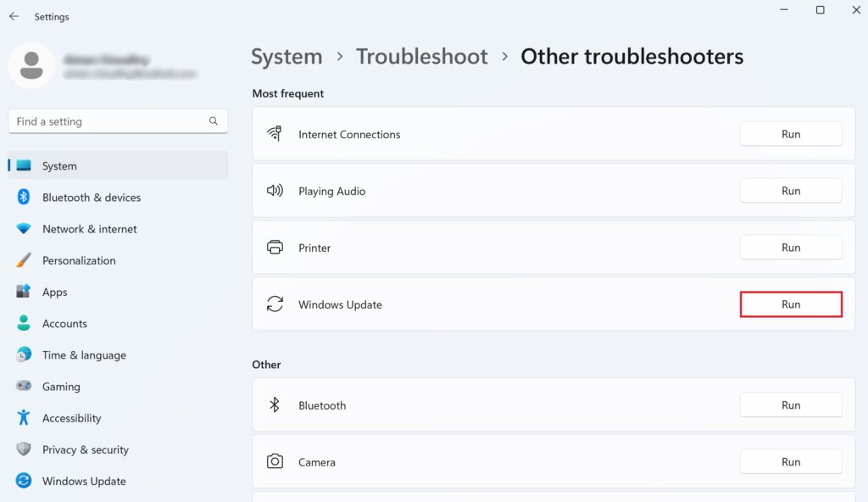The height and width of the screenshot is (502, 868).
Task: Run the Camera troubleshooter
Action: click(x=790, y=462)
